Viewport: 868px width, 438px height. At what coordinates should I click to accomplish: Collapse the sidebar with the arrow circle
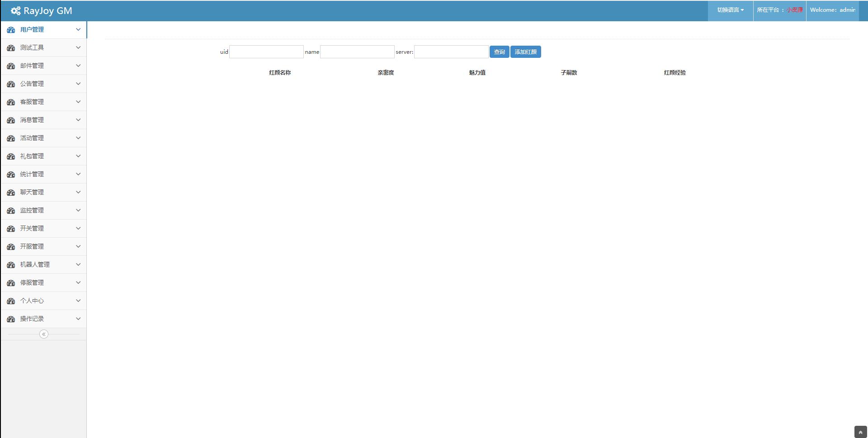tap(43, 334)
